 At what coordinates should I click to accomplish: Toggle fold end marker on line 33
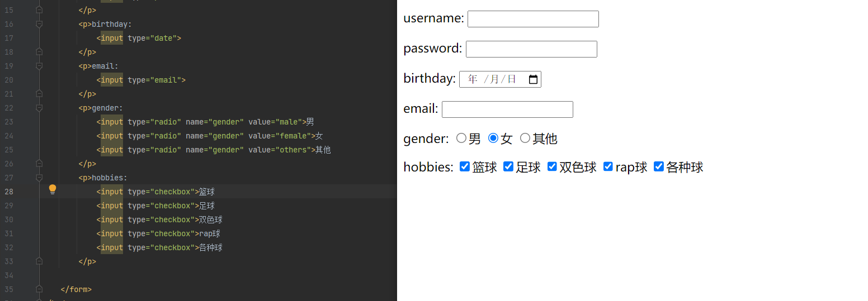(39, 261)
